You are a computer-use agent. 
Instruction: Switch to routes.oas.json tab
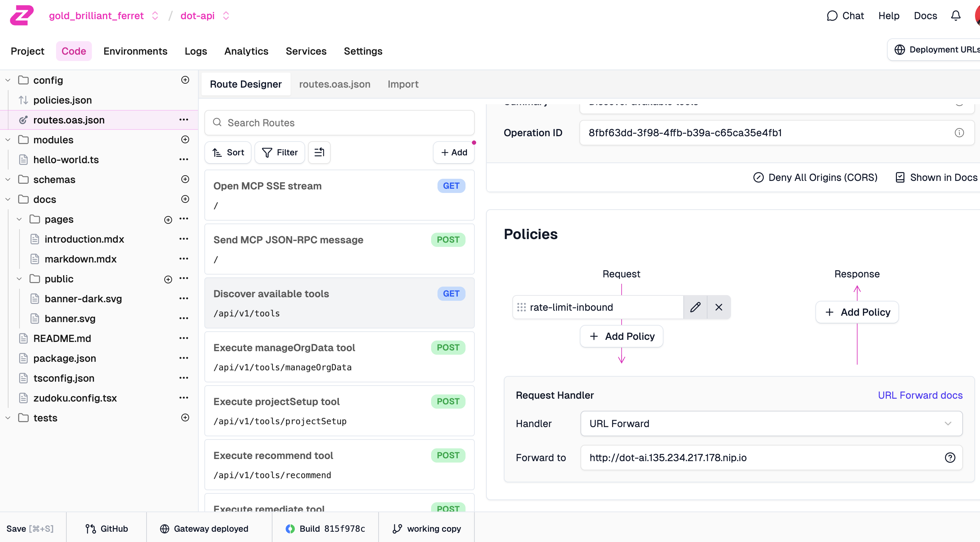pyautogui.click(x=334, y=84)
